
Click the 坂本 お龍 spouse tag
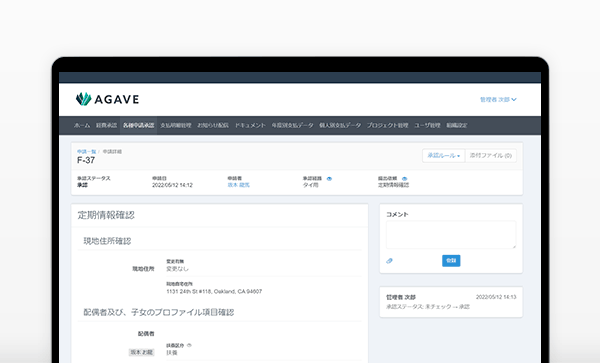142,352
